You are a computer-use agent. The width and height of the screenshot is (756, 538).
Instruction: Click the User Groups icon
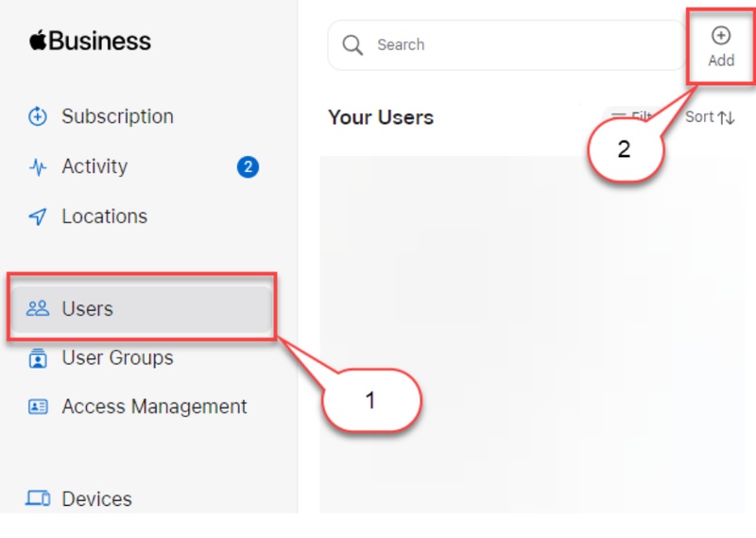(38, 358)
